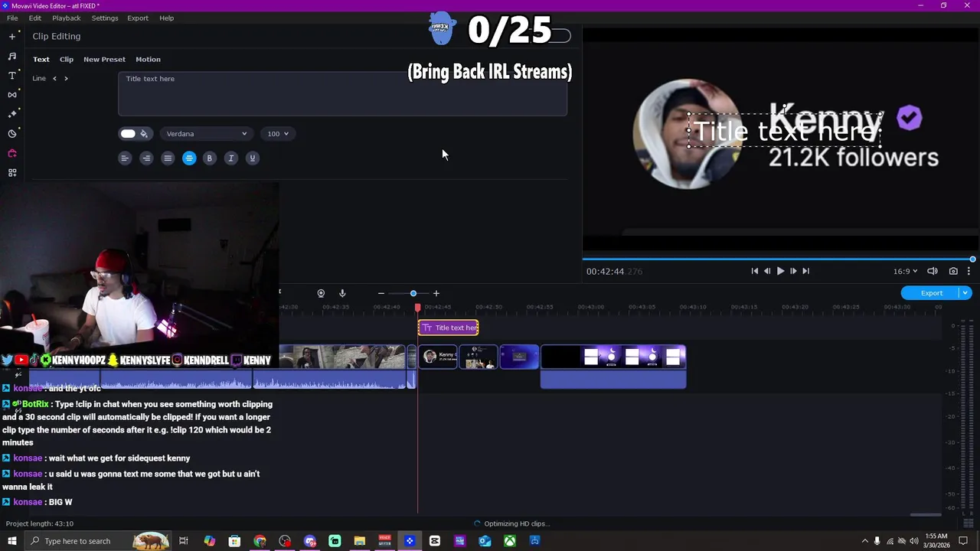Skip to next clip in preview

(805, 271)
